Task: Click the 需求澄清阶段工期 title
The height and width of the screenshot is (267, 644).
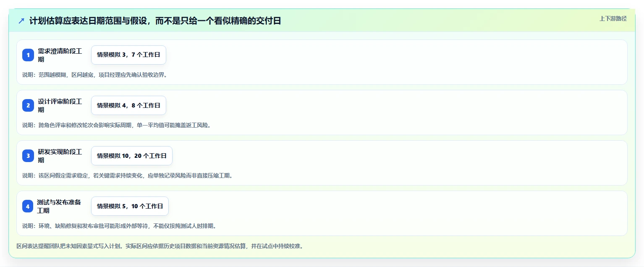Action: (60, 55)
